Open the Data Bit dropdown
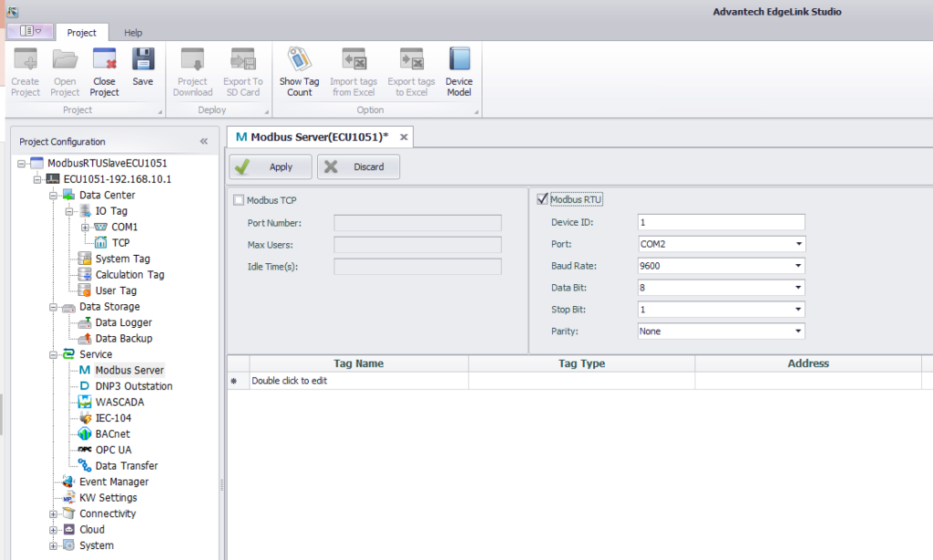 (x=798, y=288)
